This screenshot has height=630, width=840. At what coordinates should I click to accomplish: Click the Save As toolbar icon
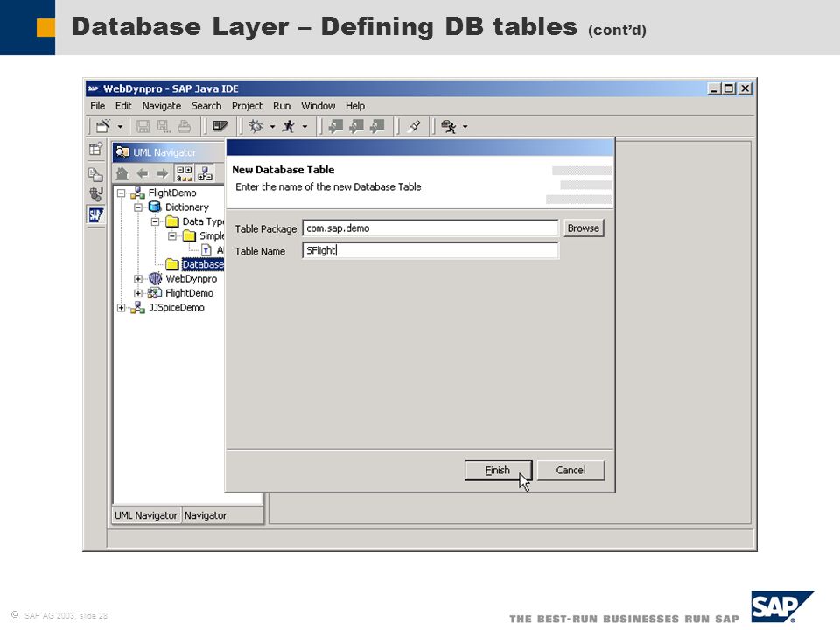(164, 126)
